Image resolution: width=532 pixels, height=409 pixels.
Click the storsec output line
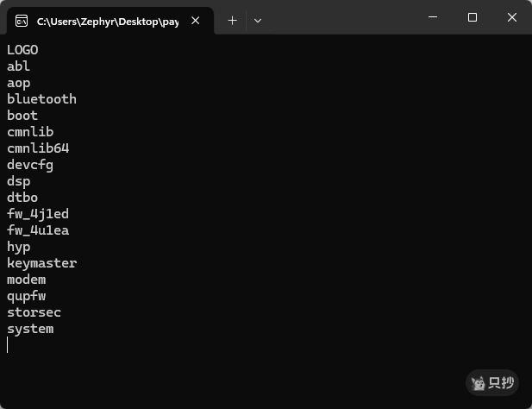(x=34, y=312)
